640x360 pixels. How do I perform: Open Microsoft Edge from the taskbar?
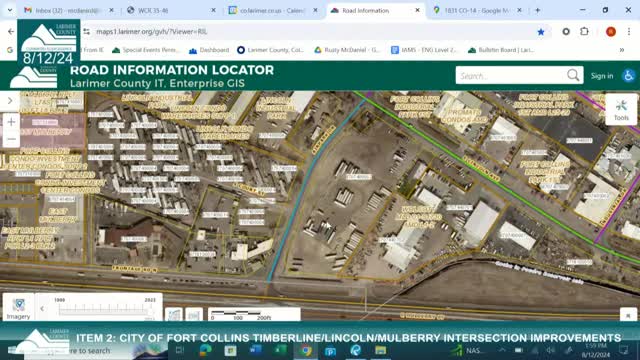tap(205, 350)
